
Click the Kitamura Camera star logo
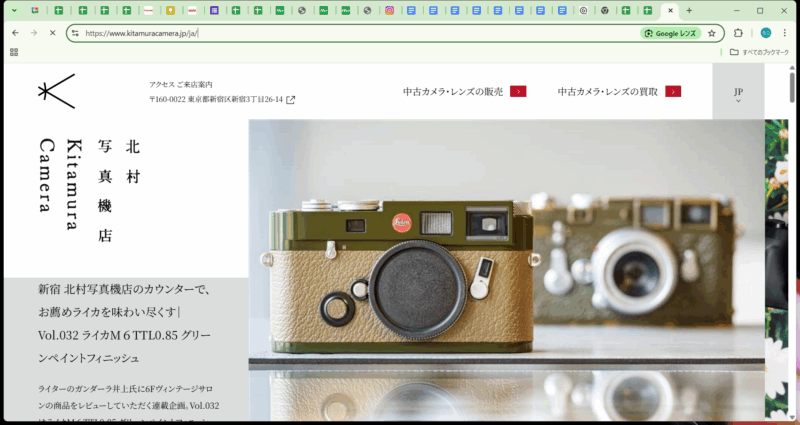57,91
